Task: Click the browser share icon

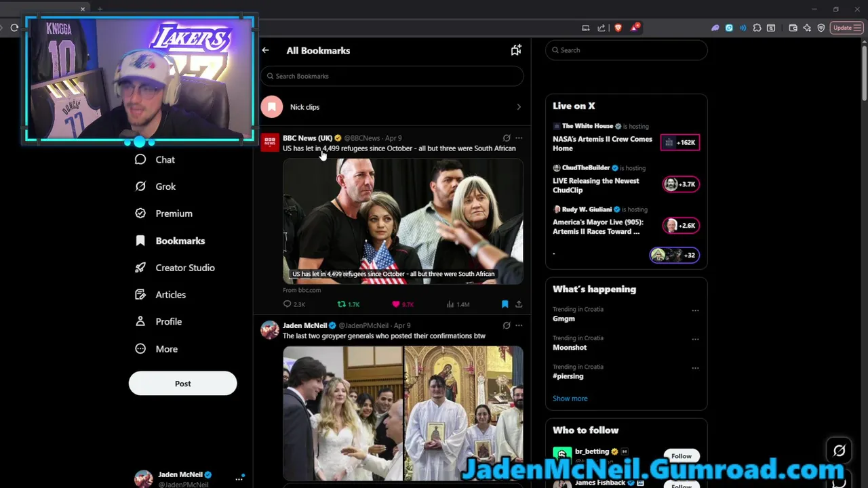Action: (601, 28)
